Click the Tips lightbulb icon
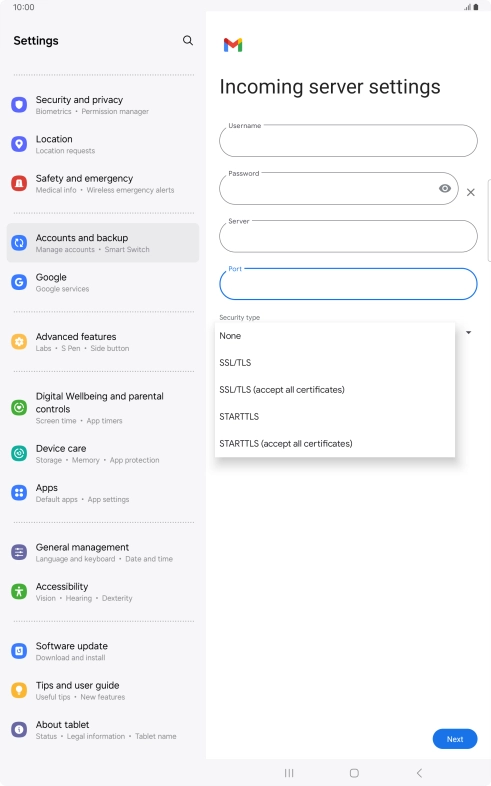 coord(19,690)
